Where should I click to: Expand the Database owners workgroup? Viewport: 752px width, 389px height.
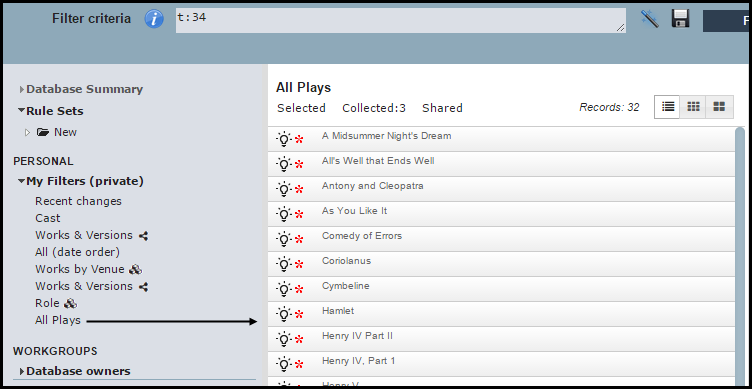point(22,371)
